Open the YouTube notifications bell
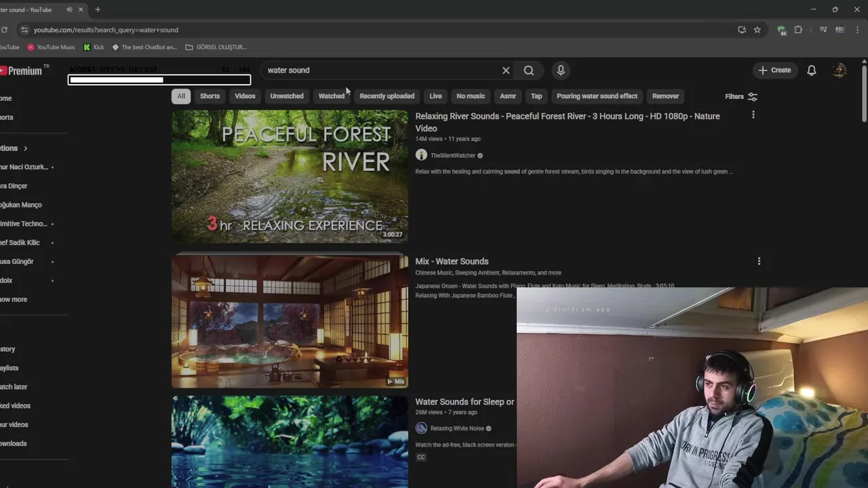Viewport: 868px width, 488px height. (812, 70)
